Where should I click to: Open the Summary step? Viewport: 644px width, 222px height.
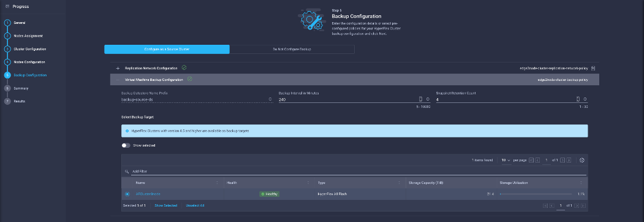point(21,88)
